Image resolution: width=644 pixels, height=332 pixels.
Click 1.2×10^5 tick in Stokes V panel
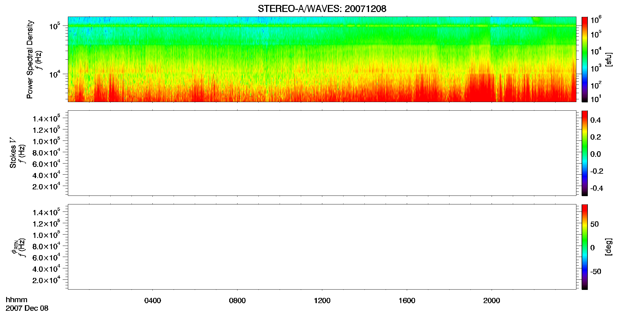click(46, 130)
